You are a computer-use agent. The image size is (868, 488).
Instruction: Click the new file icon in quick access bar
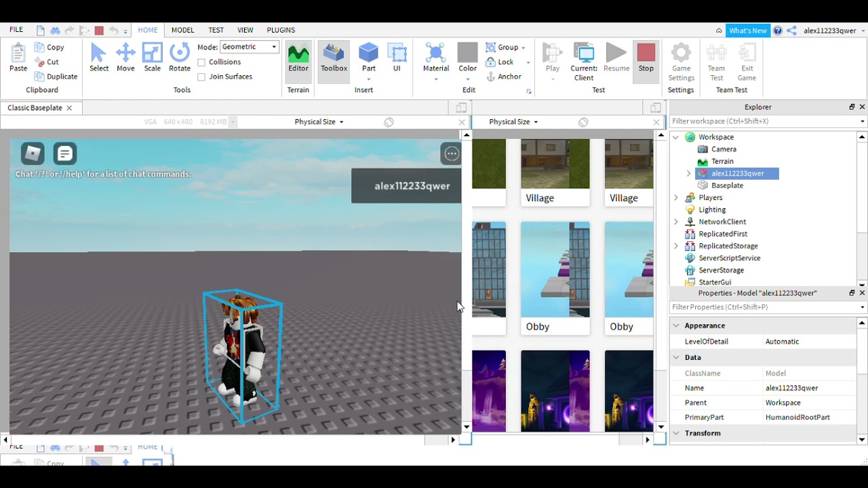(41, 30)
